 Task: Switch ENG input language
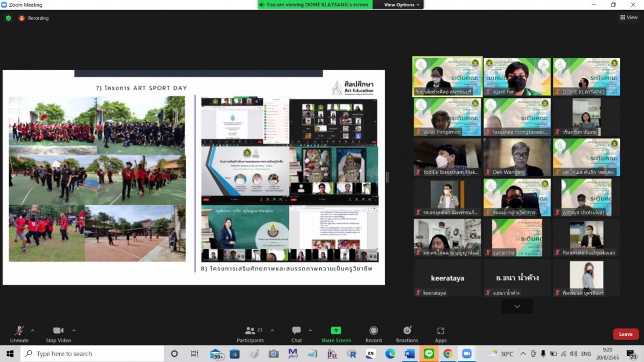coord(586,353)
